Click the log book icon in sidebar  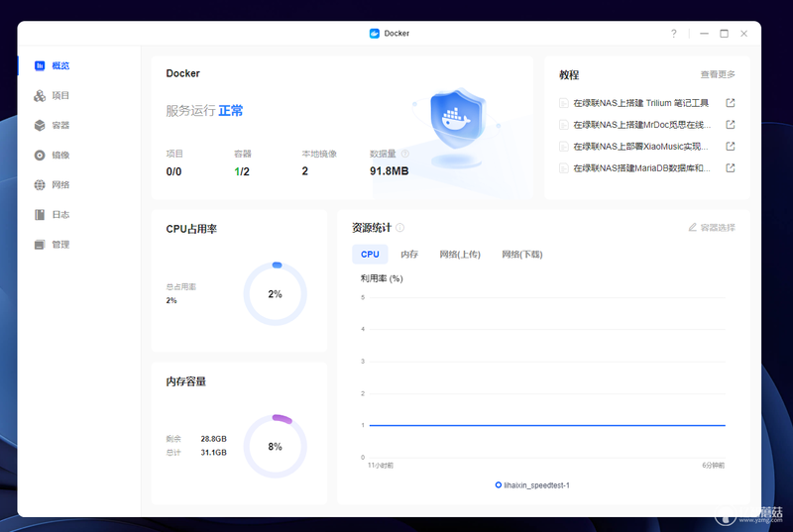point(40,215)
